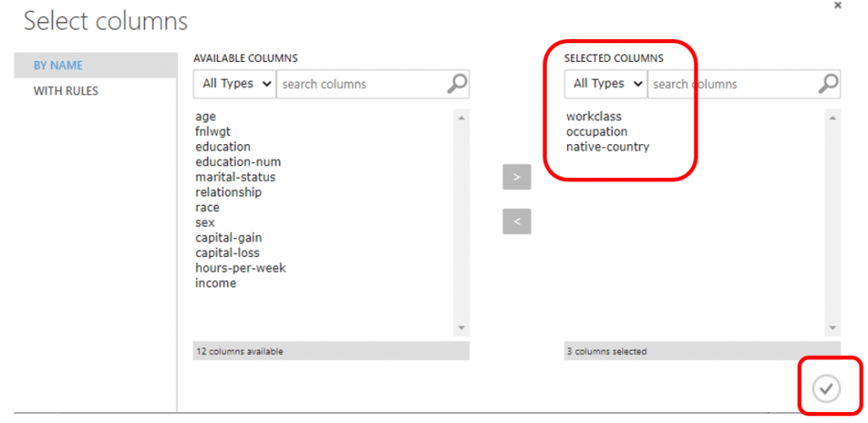
Task: Click the selected columns search magnifier icon
Action: tap(828, 84)
